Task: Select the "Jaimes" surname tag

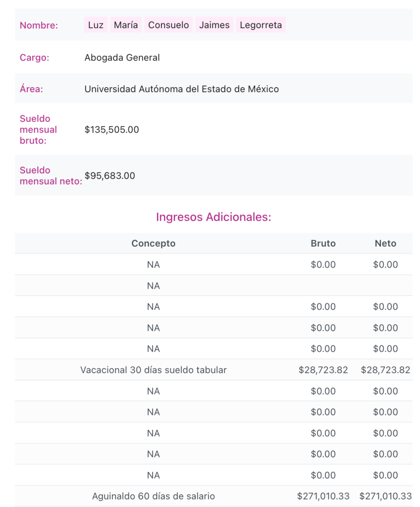Action: click(214, 25)
